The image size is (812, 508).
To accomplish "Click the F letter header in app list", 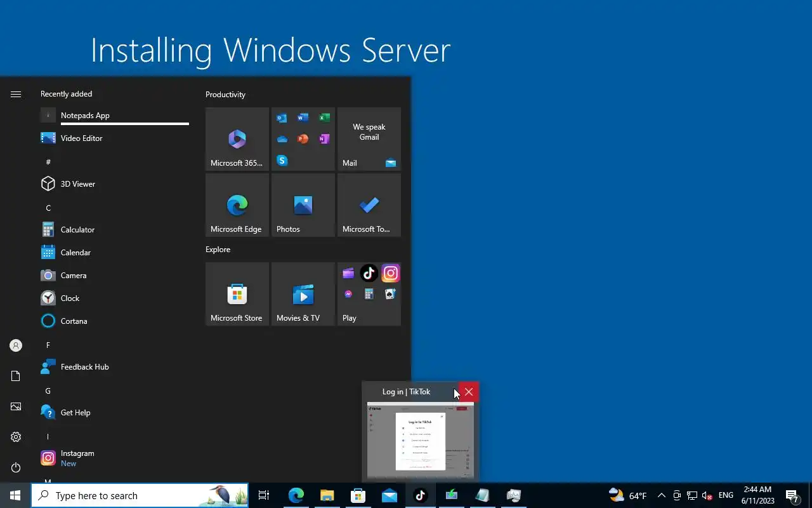I will click(x=48, y=345).
